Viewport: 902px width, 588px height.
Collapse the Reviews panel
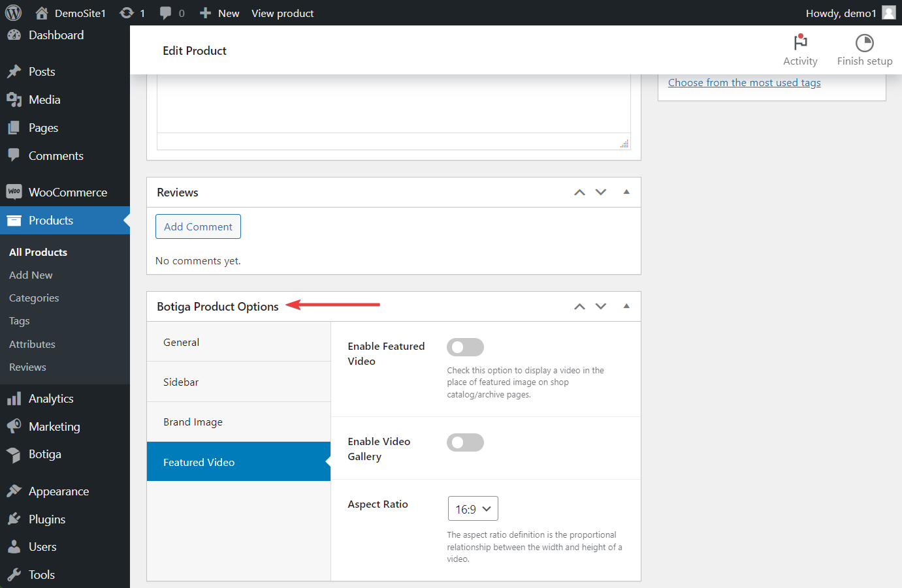click(626, 192)
